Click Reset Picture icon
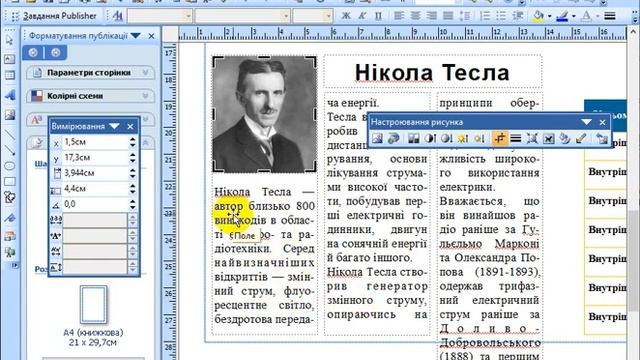 coord(602,139)
